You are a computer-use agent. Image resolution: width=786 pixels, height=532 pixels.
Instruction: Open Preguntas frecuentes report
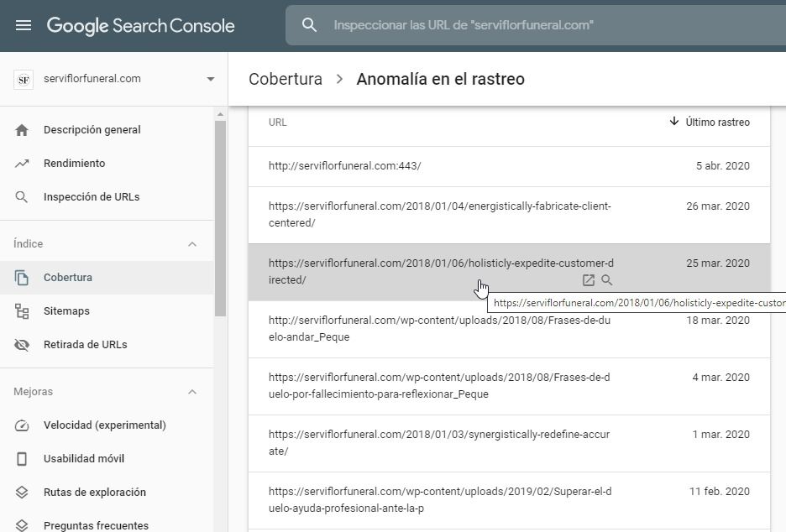click(x=96, y=525)
